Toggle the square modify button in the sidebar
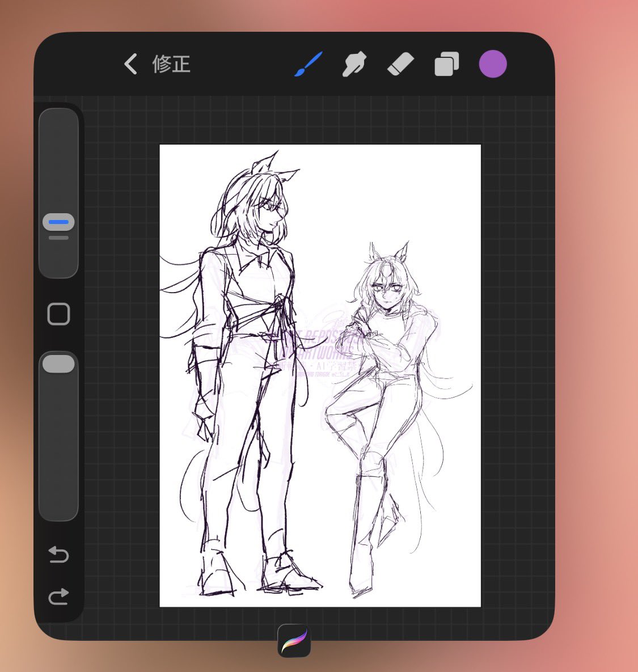 pyautogui.click(x=58, y=314)
